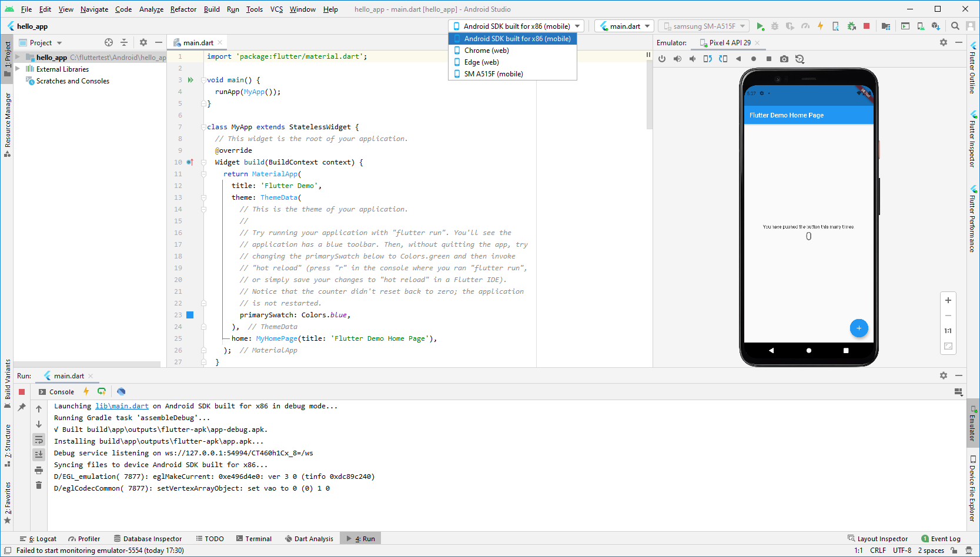Image resolution: width=980 pixels, height=557 pixels.
Task: Expand the hello_app project node
Action: 18,58
